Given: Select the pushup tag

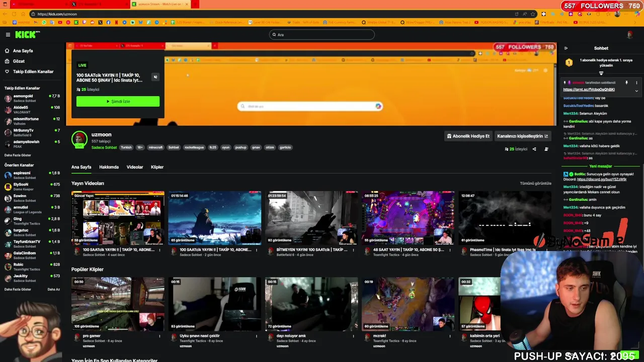Looking at the screenshot, I should pos(241,148).
